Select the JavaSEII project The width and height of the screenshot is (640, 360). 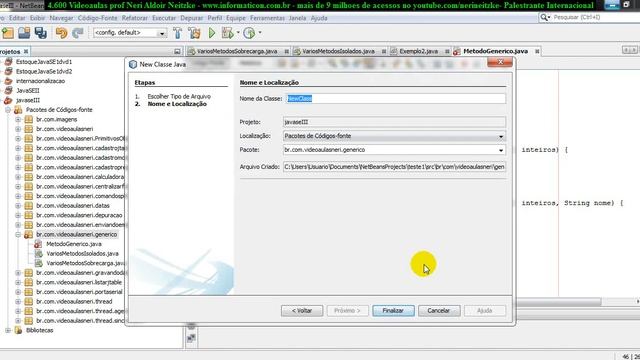click(x=27, y=91)
